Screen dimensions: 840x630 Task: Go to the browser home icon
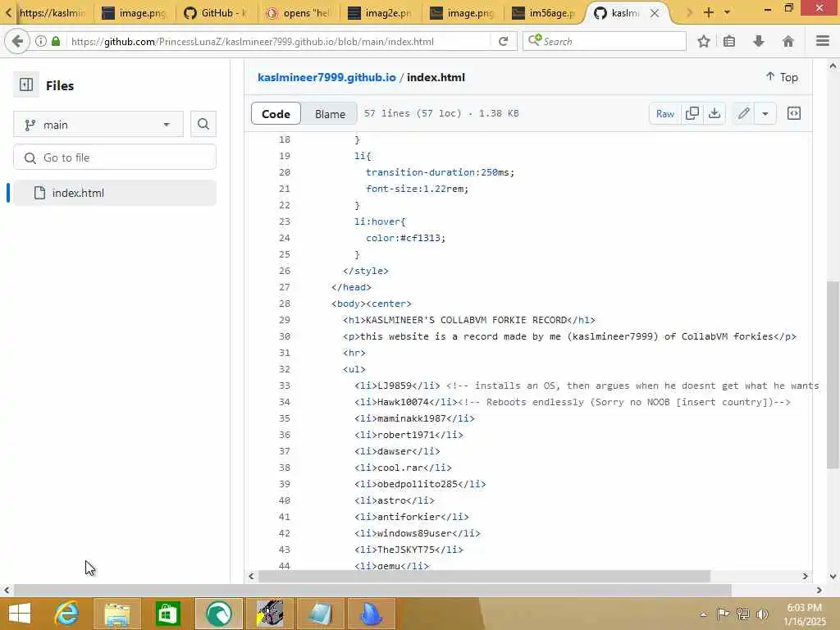[x=787, y=41]
